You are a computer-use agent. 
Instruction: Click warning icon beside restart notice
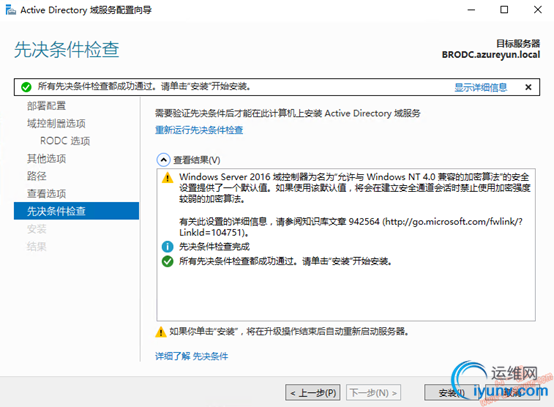(x=161, y=332)
